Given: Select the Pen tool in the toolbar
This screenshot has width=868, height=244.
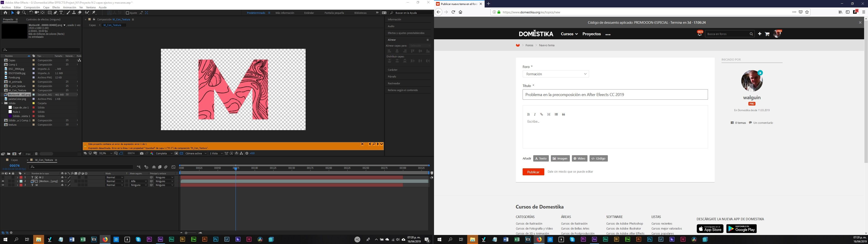Looking at the screenshot, I should (55, 13).
